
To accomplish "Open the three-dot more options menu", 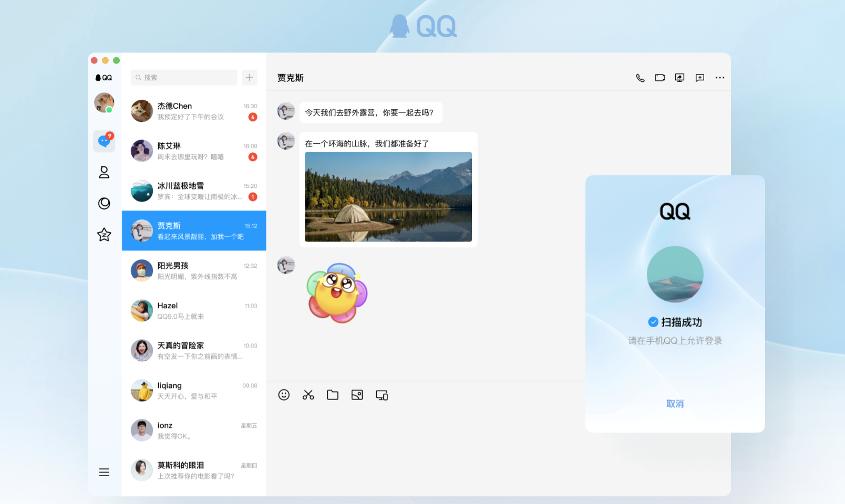I will tap(720, 78).
